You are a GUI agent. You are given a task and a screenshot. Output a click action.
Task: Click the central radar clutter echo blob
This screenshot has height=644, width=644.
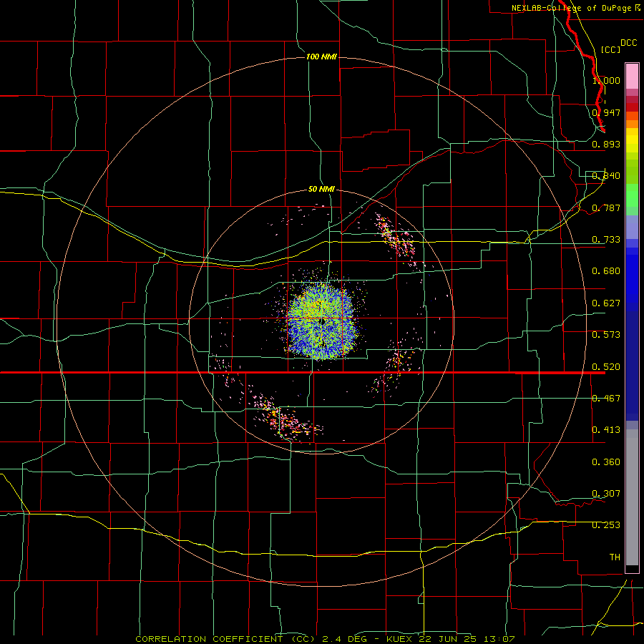[x=321, y=321]
